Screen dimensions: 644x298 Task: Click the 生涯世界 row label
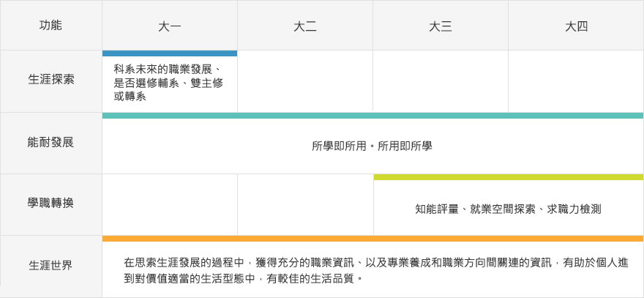coord(50,265)
